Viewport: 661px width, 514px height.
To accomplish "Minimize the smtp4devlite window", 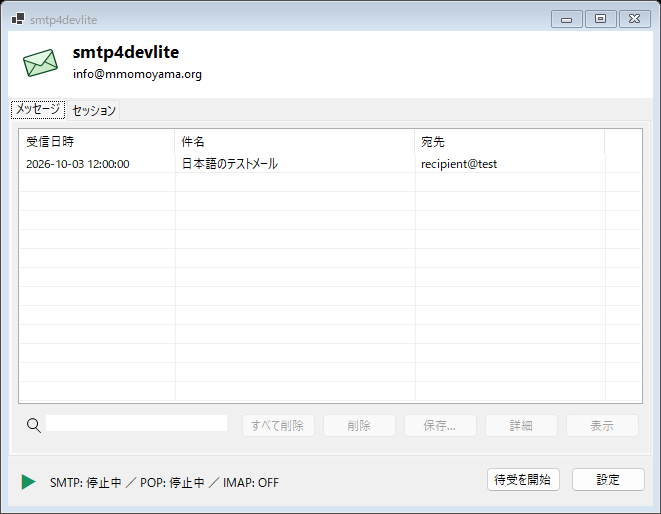I will tap(567, 19).
